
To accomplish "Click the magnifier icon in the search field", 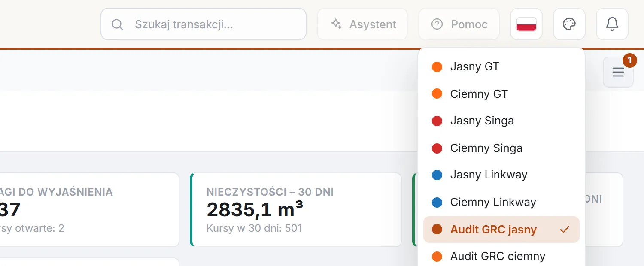I will [117, 24].
